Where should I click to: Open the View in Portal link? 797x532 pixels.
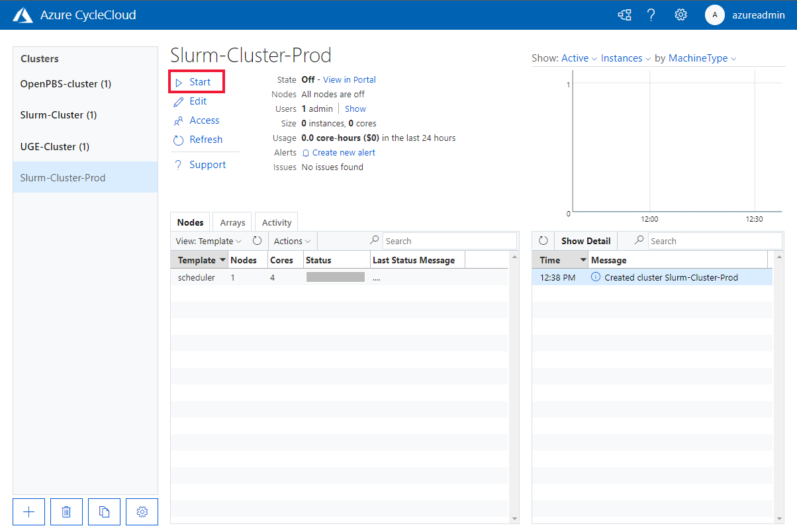point(349,79)
